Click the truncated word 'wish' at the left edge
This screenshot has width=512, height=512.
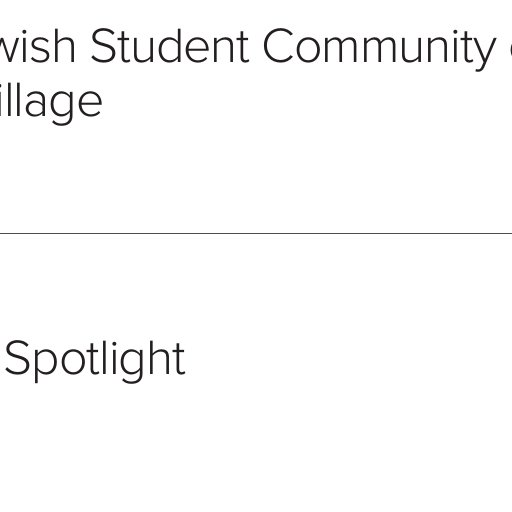click(x=38, y=46)
